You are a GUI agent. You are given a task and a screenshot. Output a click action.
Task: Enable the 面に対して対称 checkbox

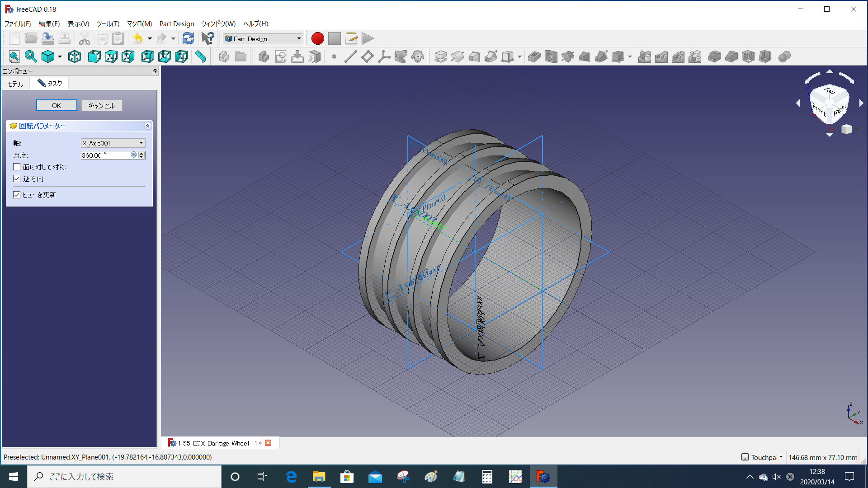coord(17,167)
